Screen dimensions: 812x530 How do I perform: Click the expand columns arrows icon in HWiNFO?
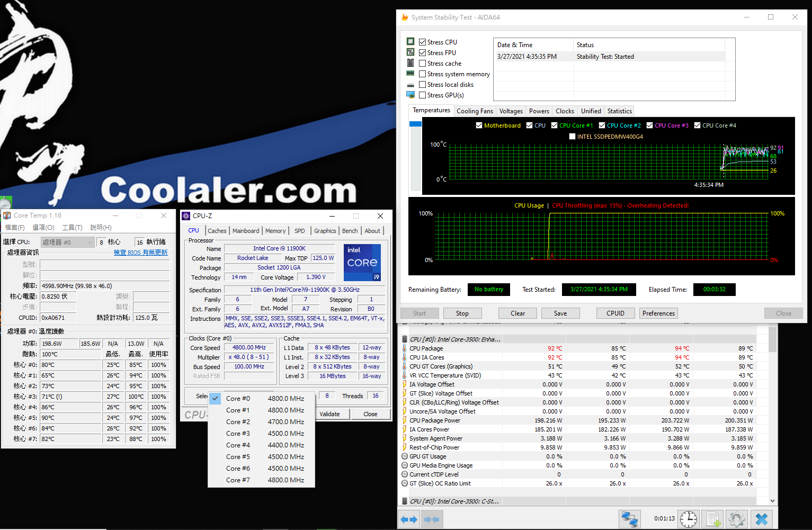(408, 519)
